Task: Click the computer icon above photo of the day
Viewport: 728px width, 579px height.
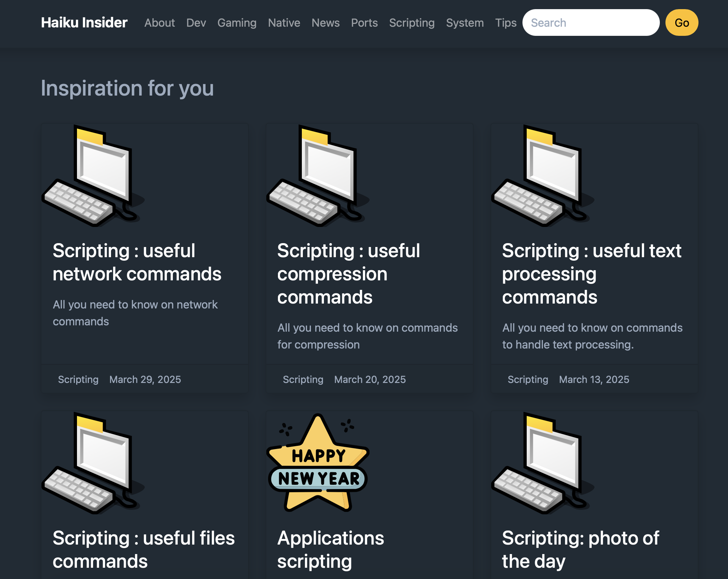Action: pyautogui.click(x=543, y=463)
